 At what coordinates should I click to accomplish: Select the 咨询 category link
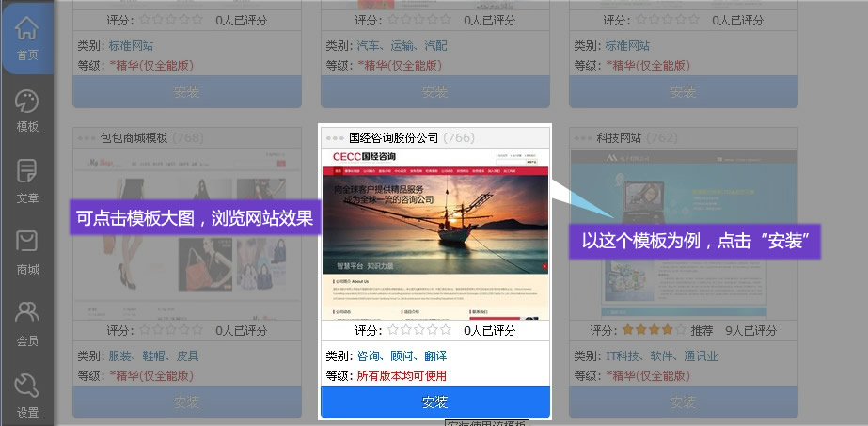[x=368, y=356]
